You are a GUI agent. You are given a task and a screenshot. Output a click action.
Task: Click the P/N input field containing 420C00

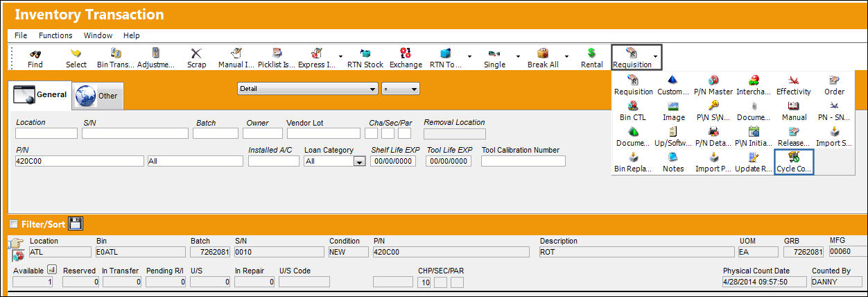point(79,161)
